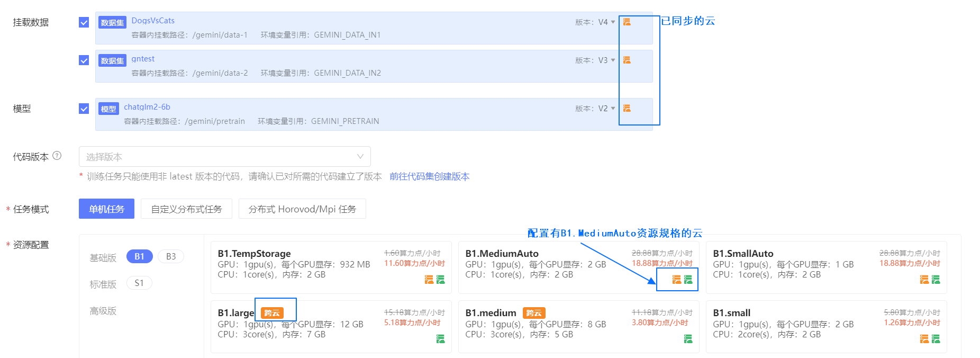Click the help icon beside 代码版本
Screen dimensions: 980x358
point(57,156)
